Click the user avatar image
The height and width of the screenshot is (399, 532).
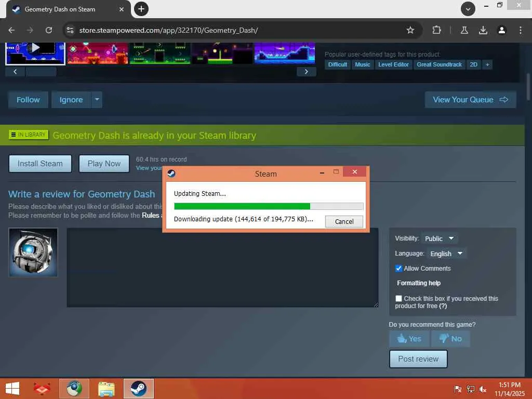tap(33, 252)
